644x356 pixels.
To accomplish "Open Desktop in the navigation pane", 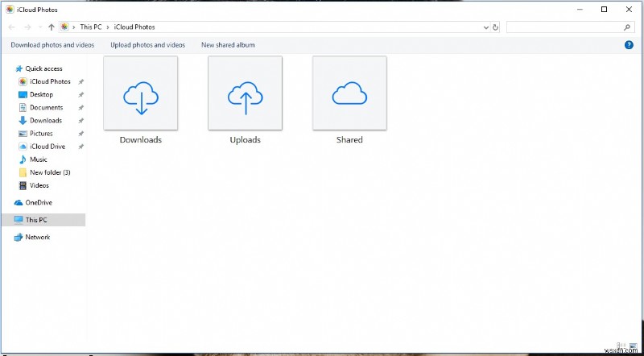I will coord(42,94).
